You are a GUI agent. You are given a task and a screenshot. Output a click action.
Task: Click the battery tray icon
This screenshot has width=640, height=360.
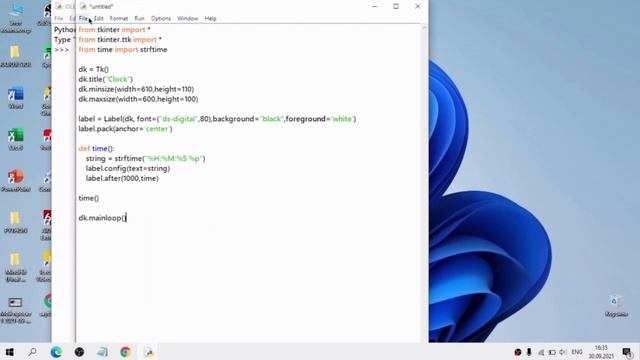click(552, 352)
